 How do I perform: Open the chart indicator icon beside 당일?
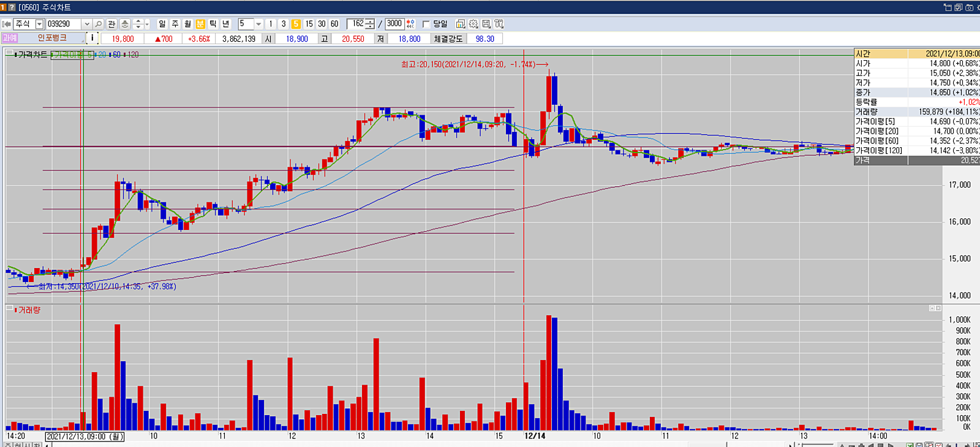tap(461, 24)
